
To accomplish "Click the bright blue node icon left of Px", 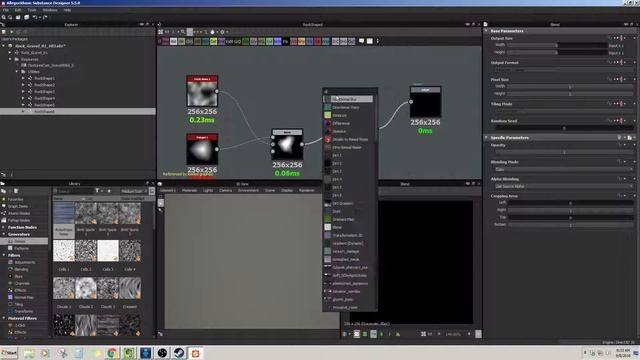I will tap(278, 41).
